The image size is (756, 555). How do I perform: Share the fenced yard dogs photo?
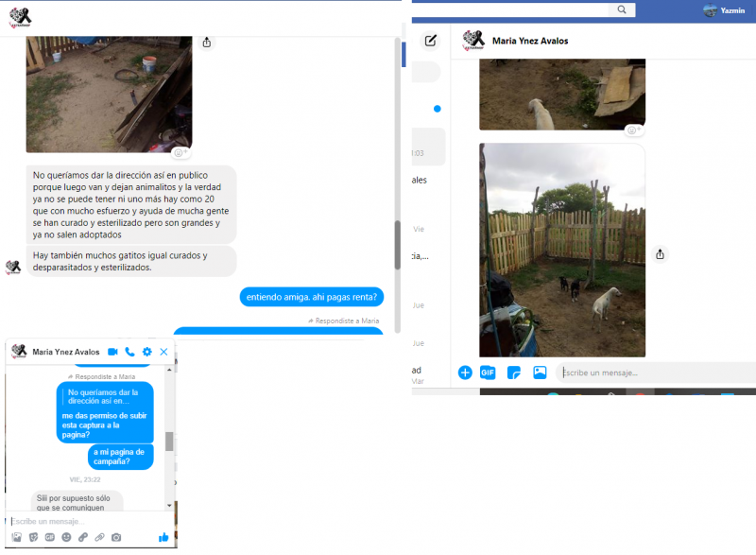(660, 254)
